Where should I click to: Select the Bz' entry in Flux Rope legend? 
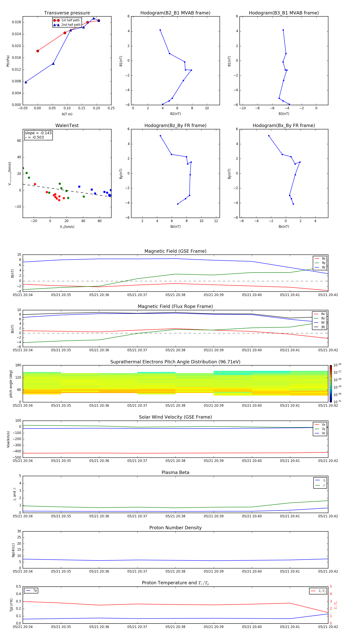[x=320, y=323]
